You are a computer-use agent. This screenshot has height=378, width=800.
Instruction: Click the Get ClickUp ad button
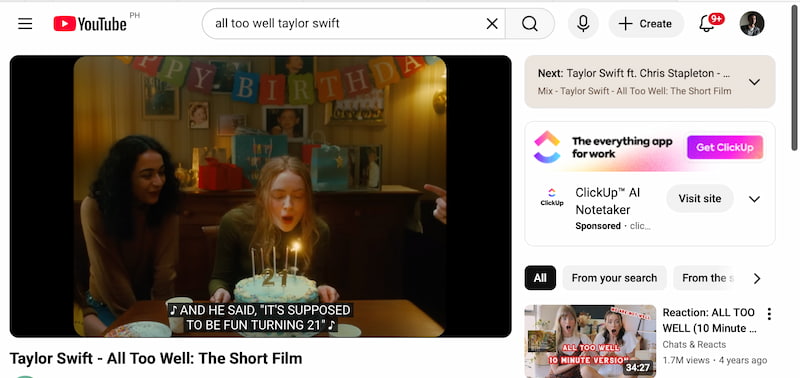725,147
